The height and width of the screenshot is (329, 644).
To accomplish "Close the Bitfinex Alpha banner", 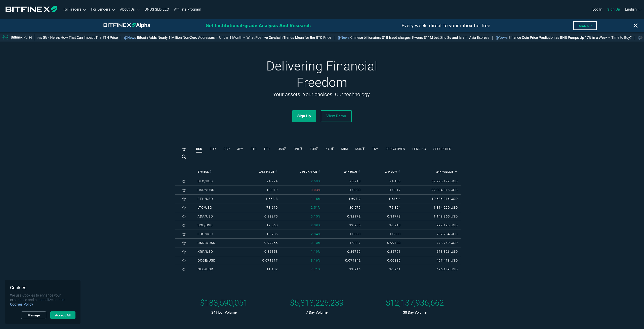I will tap(635, 25).
